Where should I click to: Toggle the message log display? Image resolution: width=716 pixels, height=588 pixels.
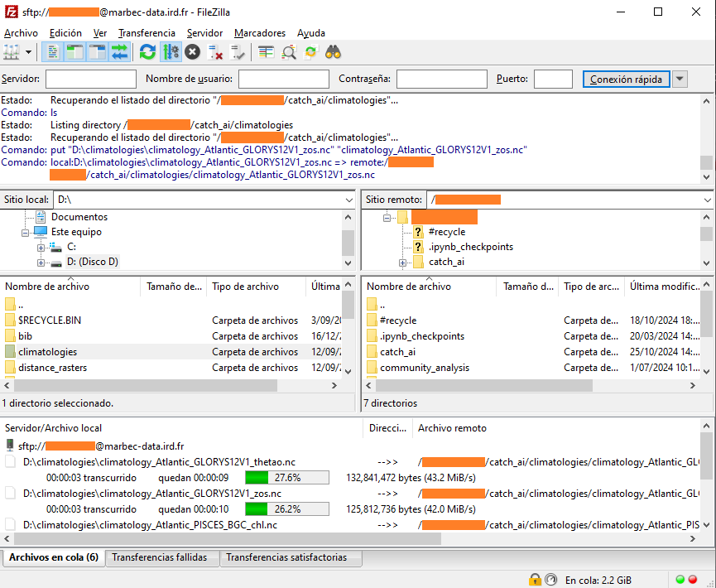[52, 52]
